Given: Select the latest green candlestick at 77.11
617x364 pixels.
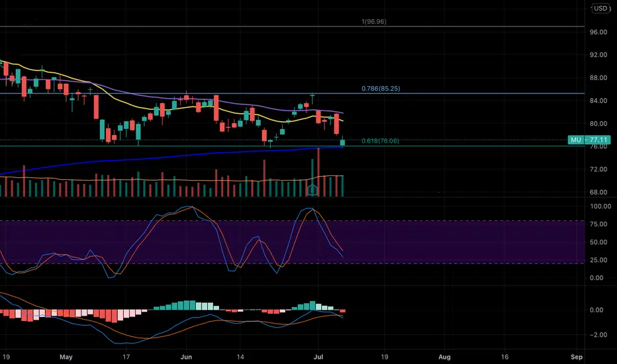Looking at the screenshot, I should click(342, 142).
